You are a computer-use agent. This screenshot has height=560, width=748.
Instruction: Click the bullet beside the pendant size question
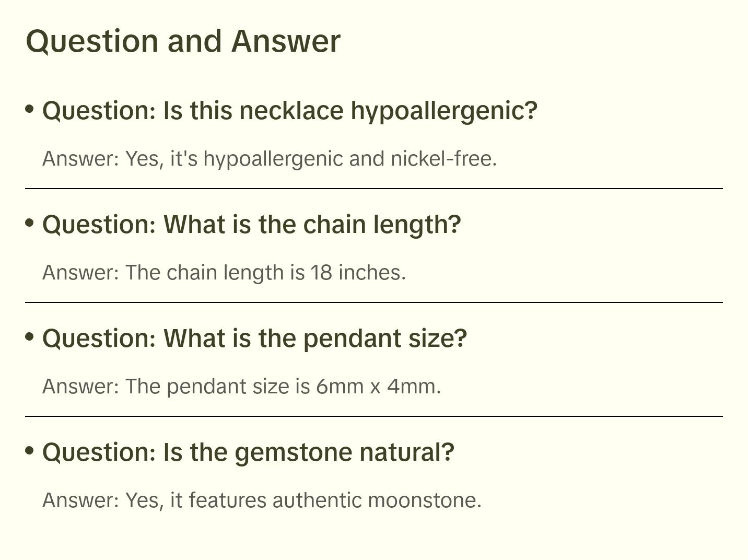(30, 337)
